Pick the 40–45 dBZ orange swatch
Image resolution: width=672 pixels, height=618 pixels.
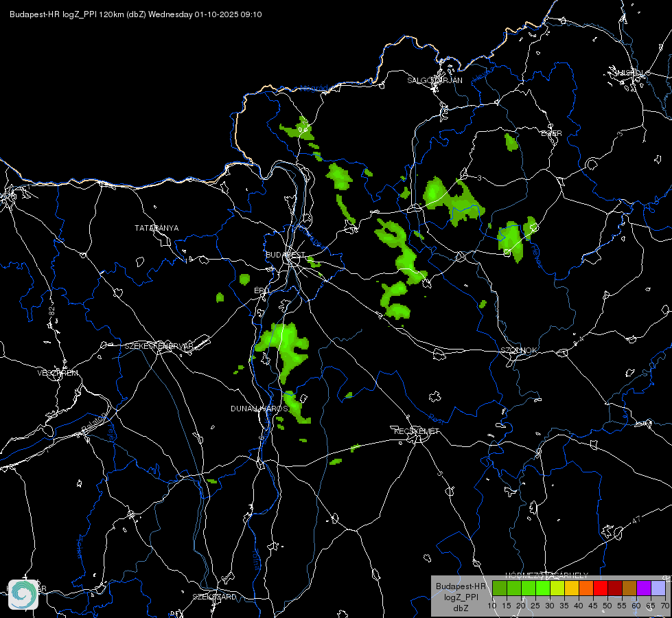[x=586, y=588]
